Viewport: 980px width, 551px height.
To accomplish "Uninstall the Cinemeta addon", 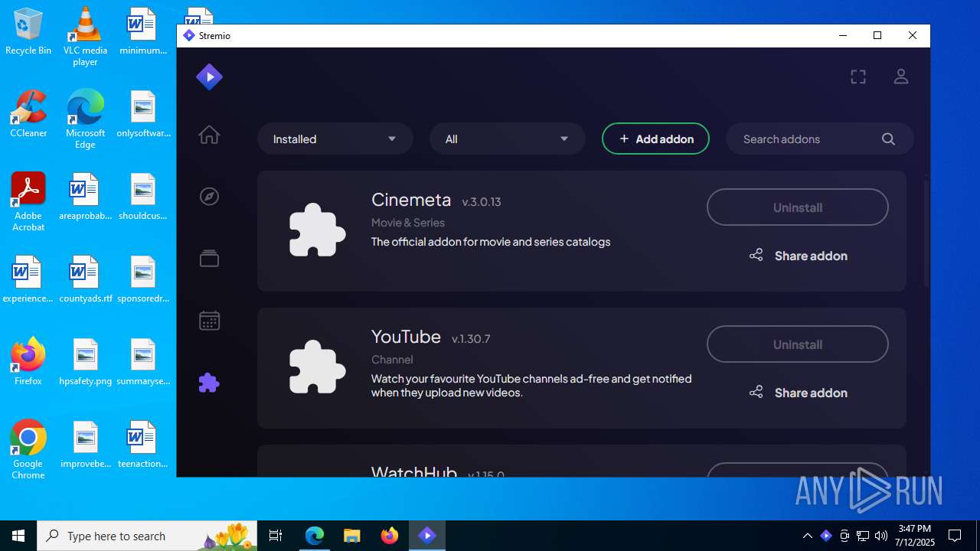I will click(x=798, y=207).
